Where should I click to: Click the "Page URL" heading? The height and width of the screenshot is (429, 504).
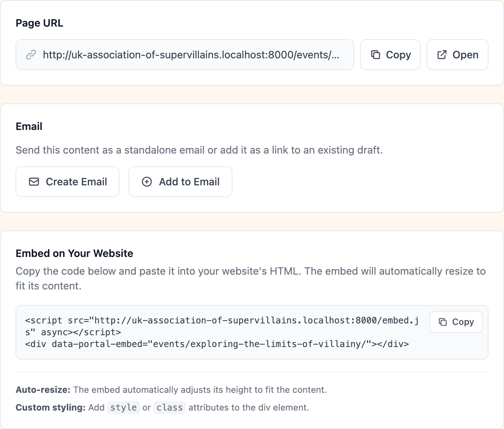39,23
